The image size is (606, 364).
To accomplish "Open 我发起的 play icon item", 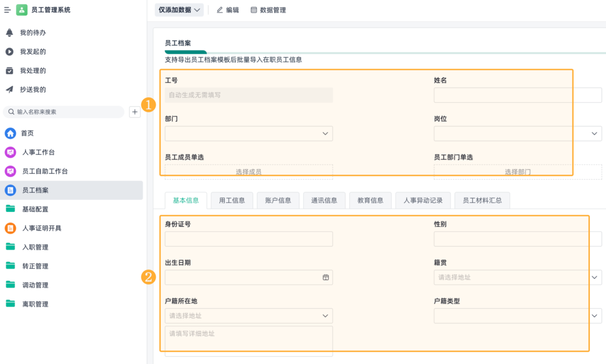I will [x=9, y=51].
